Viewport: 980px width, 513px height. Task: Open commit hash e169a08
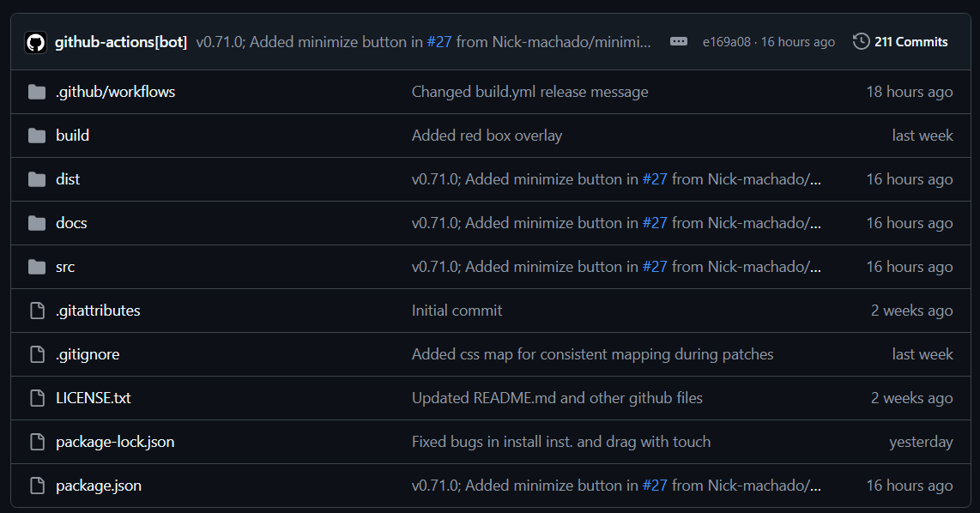[x=726, y=42]
